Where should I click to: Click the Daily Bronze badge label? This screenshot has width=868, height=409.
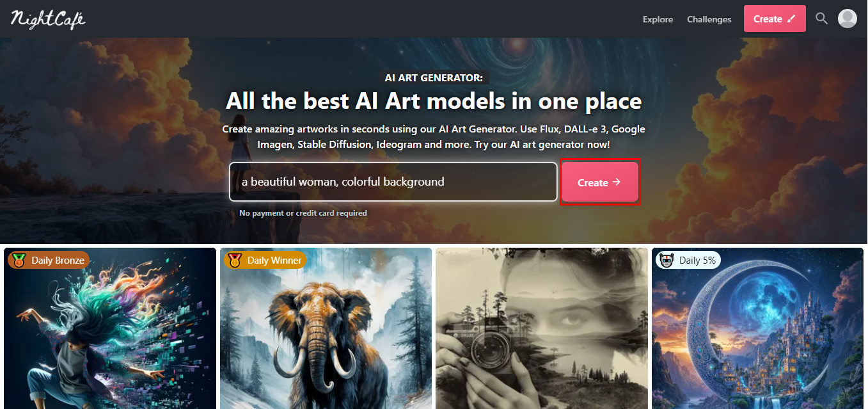click(x=58, y=261)
